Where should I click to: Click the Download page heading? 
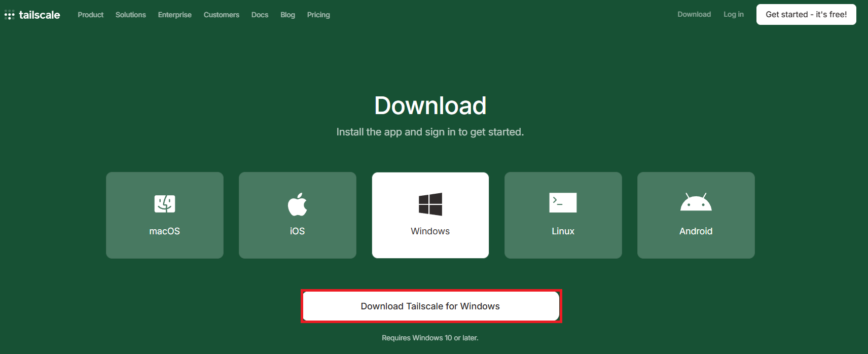point(430,105)
